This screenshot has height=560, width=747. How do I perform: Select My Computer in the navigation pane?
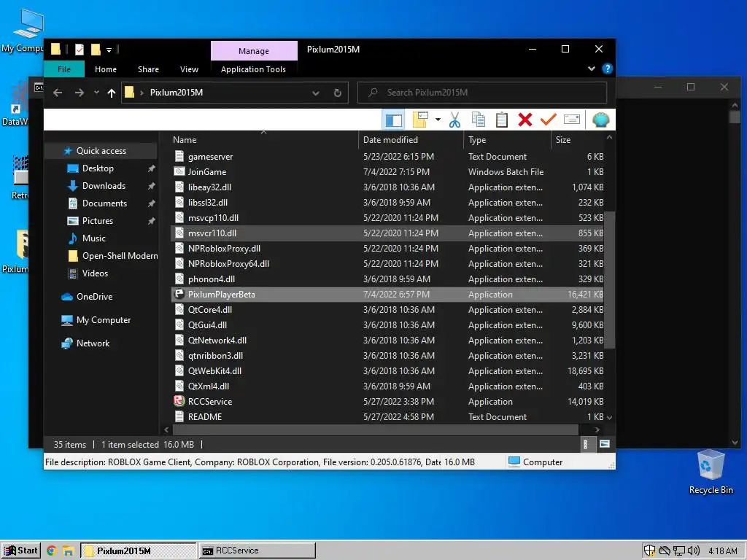[104, 320]
